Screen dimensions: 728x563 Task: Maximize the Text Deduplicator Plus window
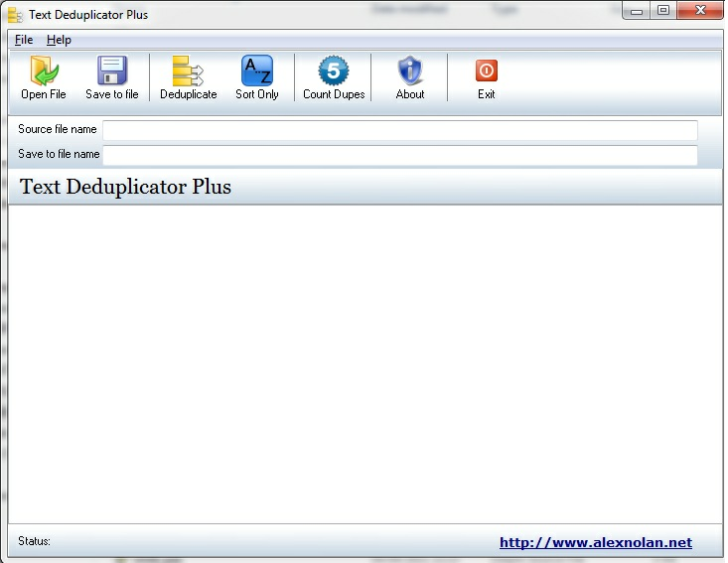663,10
